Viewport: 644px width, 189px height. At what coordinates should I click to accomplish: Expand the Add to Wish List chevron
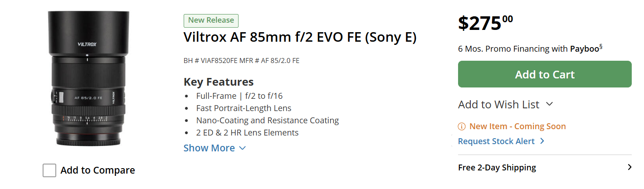point(550,104)
